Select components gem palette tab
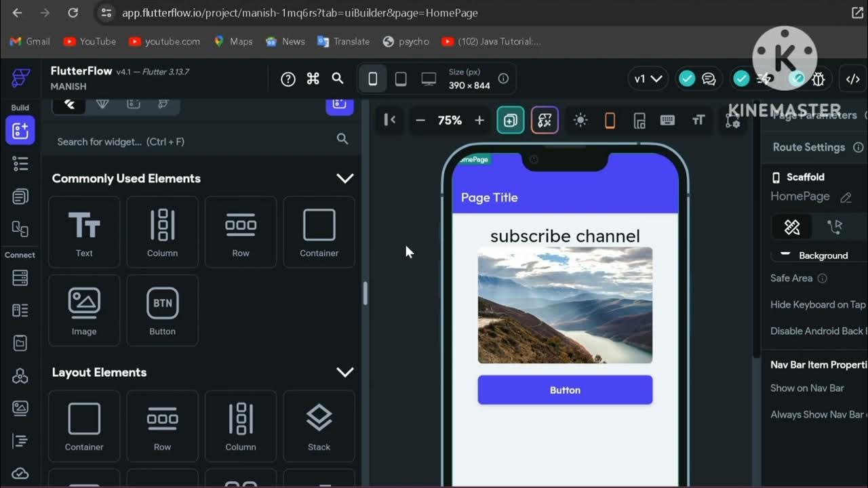This screenshot has width=868, height=488. click(102, 104)
